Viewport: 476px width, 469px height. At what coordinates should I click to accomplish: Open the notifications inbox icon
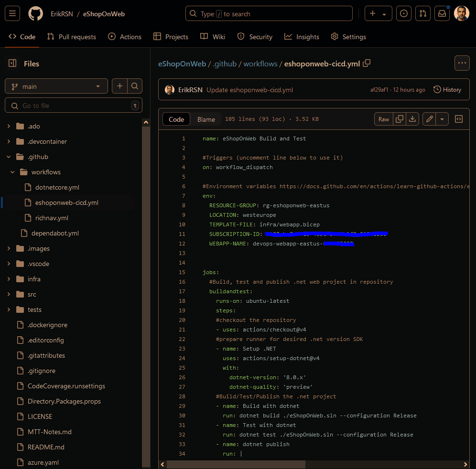pyautogui.click(x=442, y=14)
